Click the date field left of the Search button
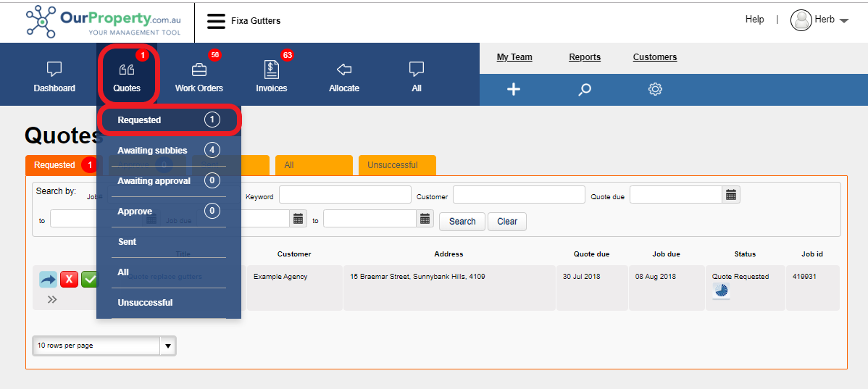The height and width of the screenshot is (389, 868). click(x=370, y=219)
